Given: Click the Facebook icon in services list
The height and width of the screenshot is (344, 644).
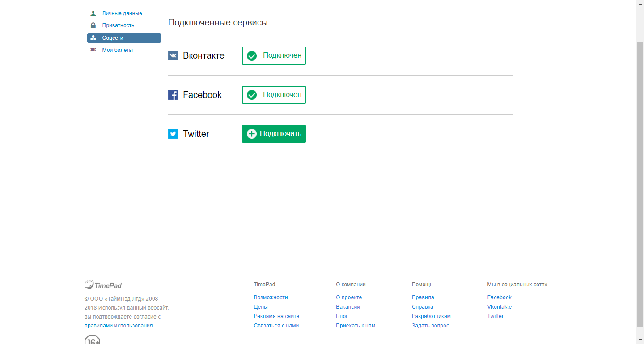Looking at the screenshot, I should coord(173,95).
